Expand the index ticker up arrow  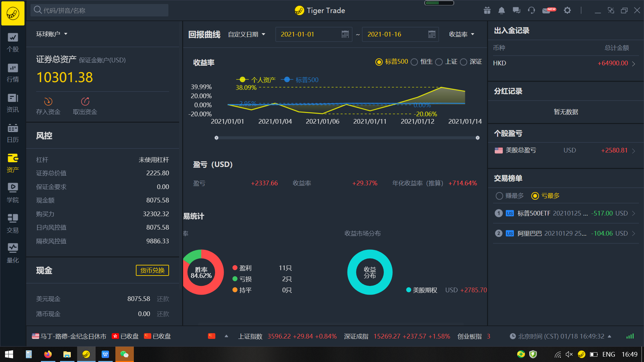(x=226, y=336)
